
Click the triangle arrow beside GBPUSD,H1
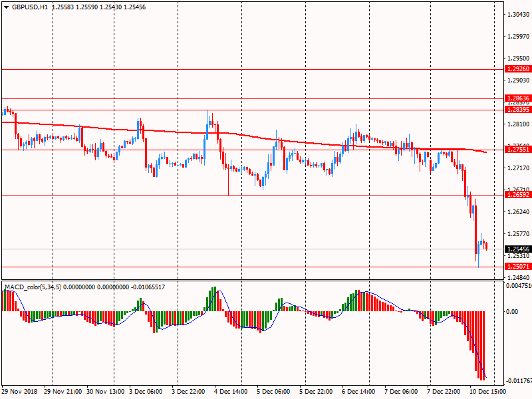point(6,7)
